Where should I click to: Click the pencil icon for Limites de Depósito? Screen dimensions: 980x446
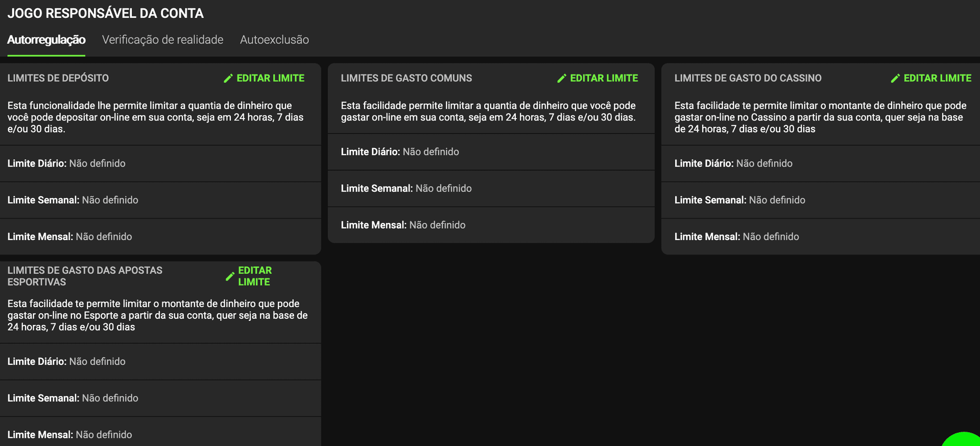(x=228, y=78)
